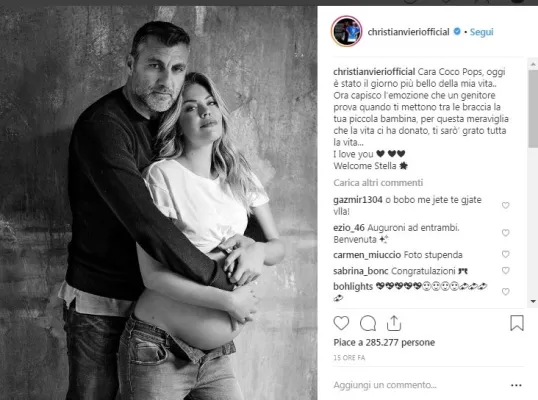The image size is (538, 400).
Task: Like ezio_46's comment
Action: (505, 233)
